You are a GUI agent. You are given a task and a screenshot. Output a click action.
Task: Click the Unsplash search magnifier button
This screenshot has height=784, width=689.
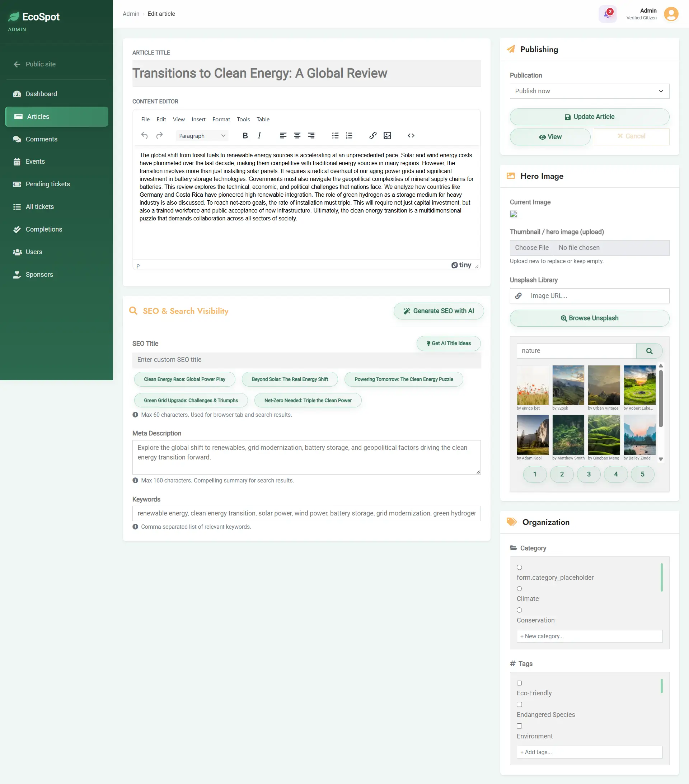pos(649,351)
